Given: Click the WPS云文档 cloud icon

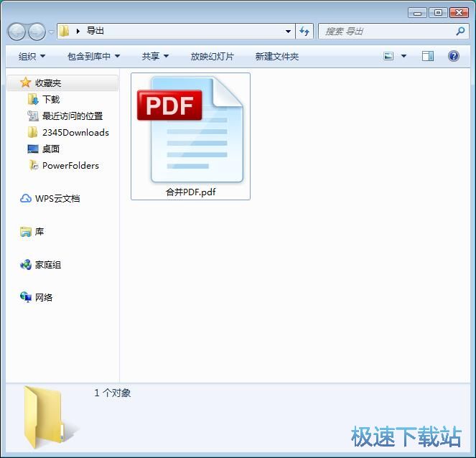Looking at the screenshot, I should click(26, 199).
